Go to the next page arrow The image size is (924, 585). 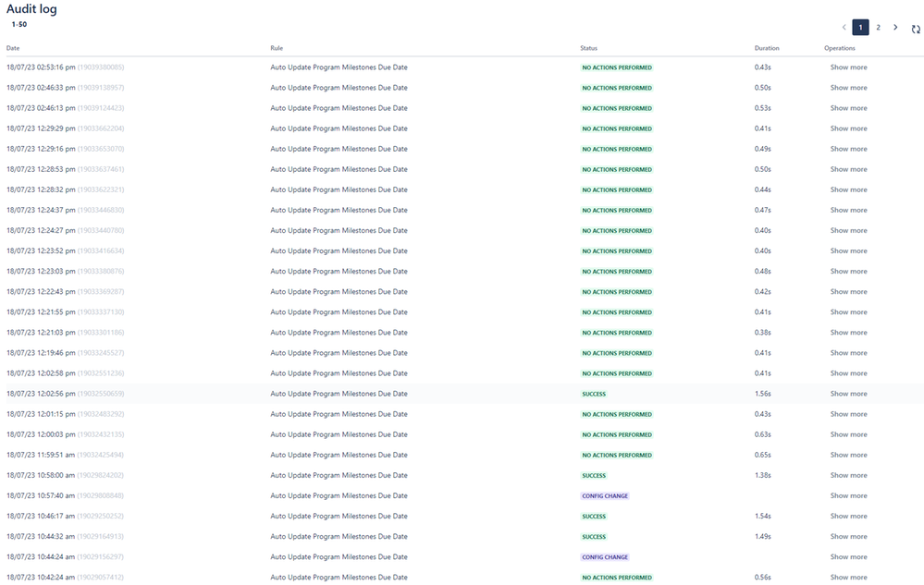(895, 27)
